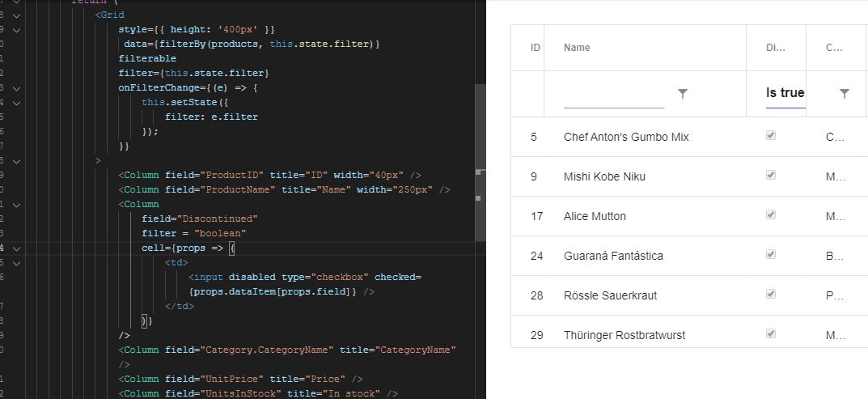
Task: Click the ID column header
Action: pyautogui.click(x=536, y=48)
